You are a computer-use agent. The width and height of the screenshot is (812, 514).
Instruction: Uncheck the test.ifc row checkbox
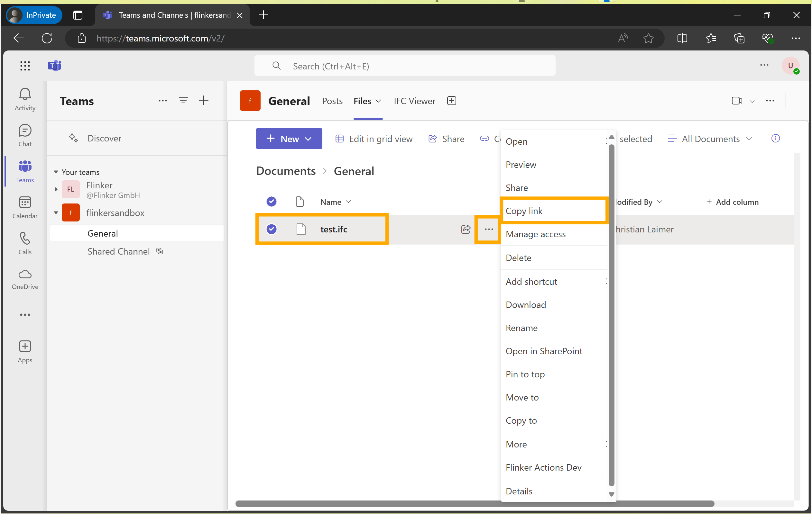272,230
